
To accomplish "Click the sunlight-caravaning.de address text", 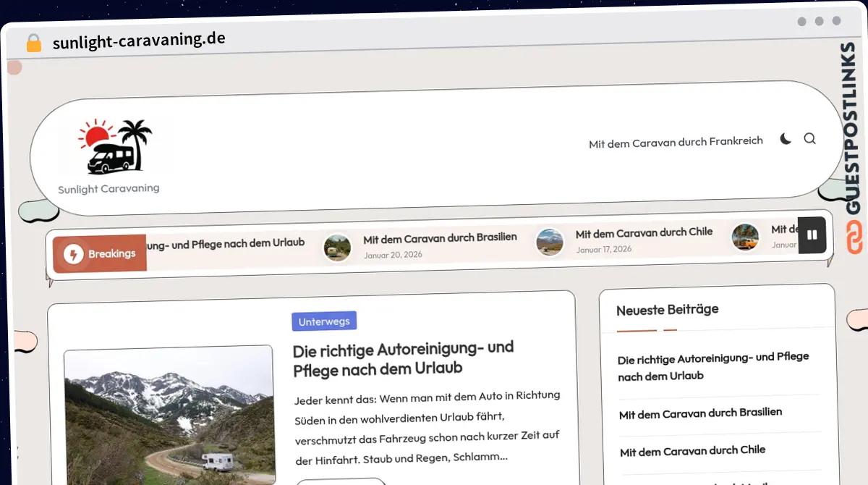I will tap(139, 41).
